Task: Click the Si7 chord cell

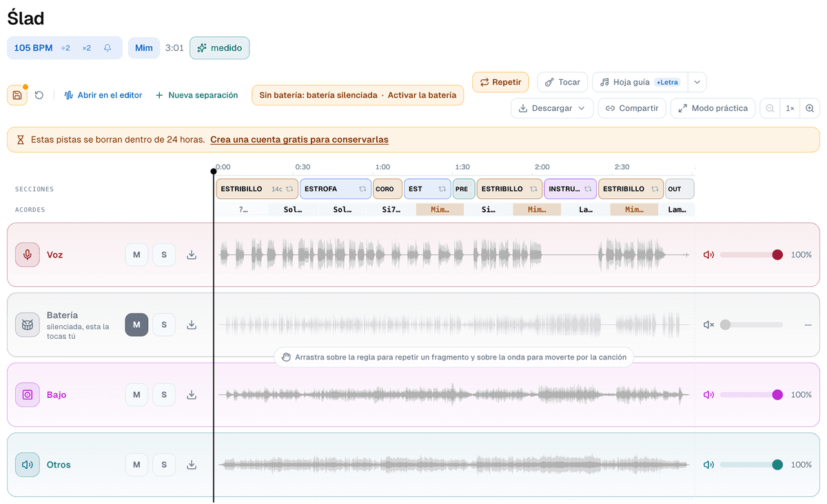Action: [391, 209]
